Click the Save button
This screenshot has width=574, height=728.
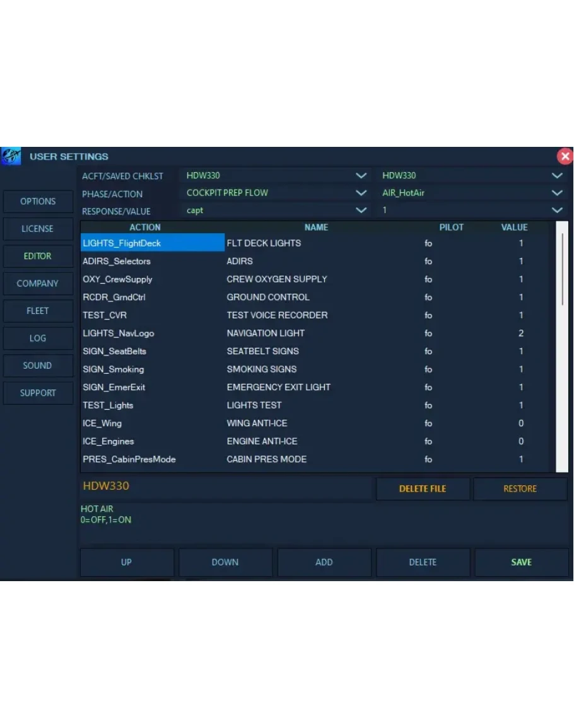(521, 562)
